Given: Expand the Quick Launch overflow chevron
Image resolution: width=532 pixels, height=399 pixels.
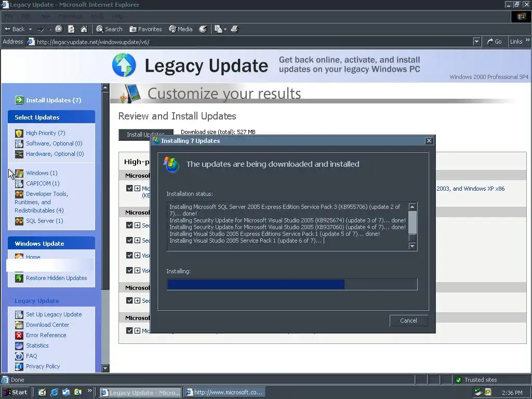Looking at the screenshot, I should click(89, 391).
